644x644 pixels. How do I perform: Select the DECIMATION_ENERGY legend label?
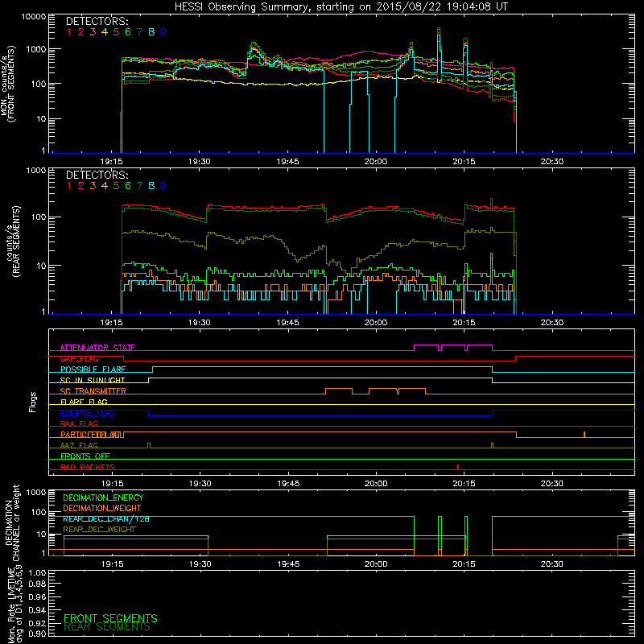103,497
